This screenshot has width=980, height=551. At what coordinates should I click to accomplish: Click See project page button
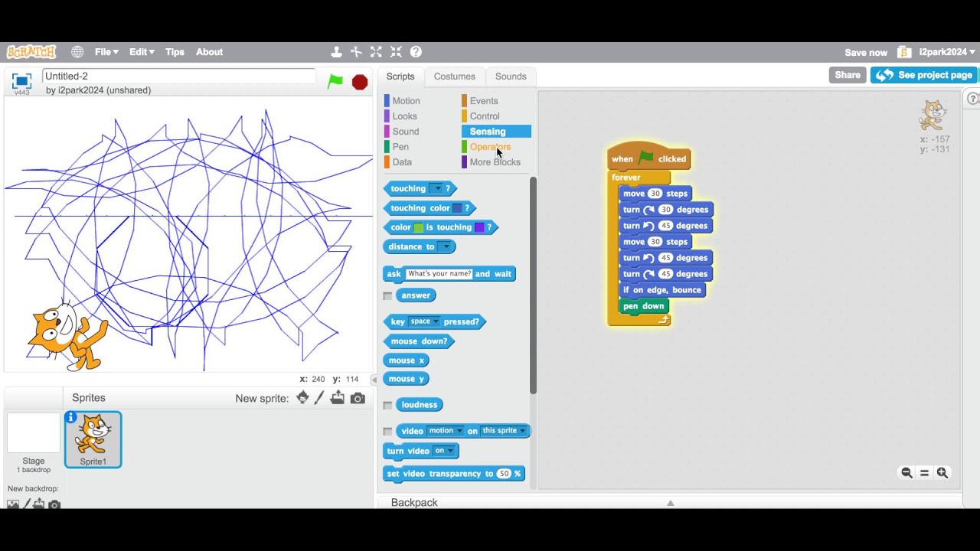924,75
